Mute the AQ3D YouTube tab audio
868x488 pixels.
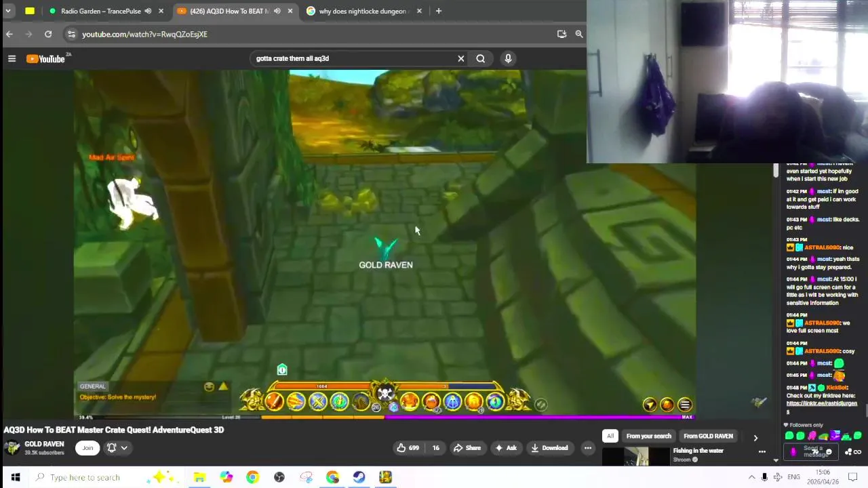277,11
